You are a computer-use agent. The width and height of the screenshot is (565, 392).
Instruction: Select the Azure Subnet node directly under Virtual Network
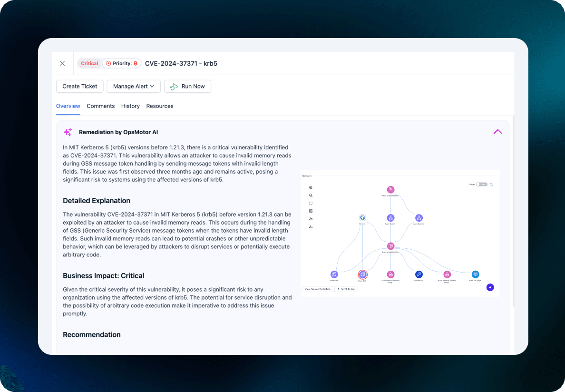click(x=390, y=217)
